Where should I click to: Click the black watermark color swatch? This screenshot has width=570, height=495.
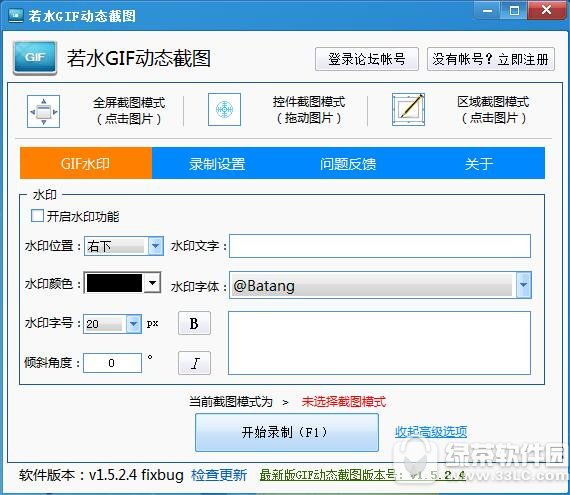coord(115,283)
